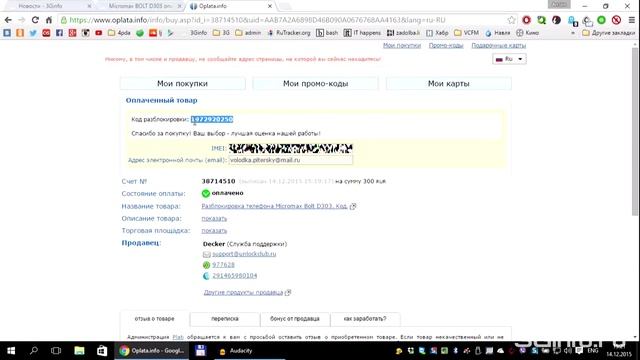Open top Мои покупки link

(x=402, y=46)
